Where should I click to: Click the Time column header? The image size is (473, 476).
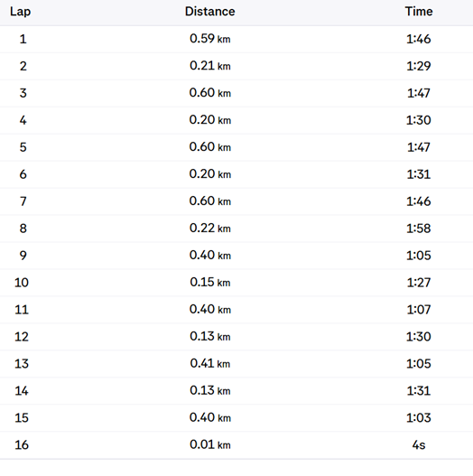(419, 12)
